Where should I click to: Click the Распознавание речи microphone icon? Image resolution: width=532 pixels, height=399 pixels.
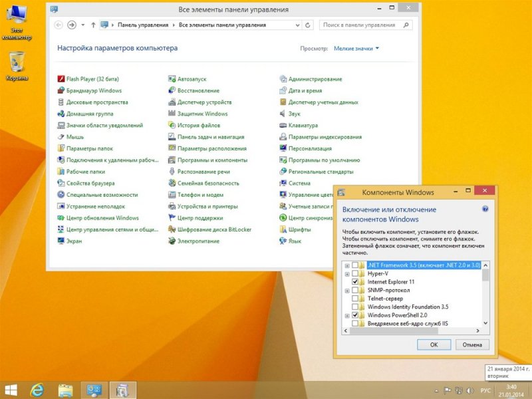(x=172, y=172)
